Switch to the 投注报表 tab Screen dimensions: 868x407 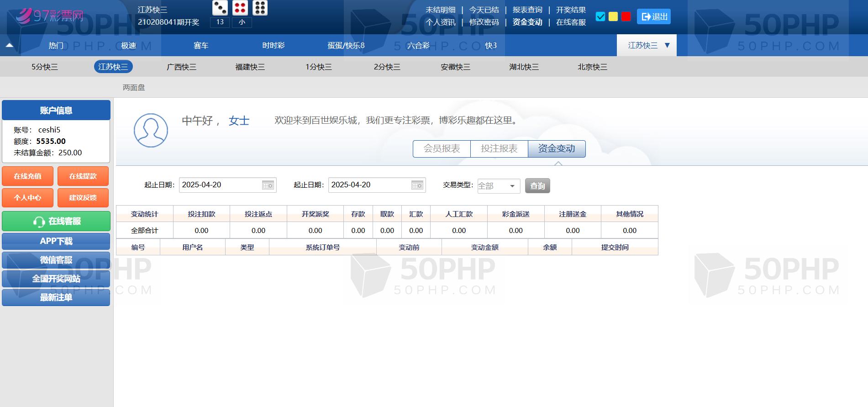(x=499, y=148)
